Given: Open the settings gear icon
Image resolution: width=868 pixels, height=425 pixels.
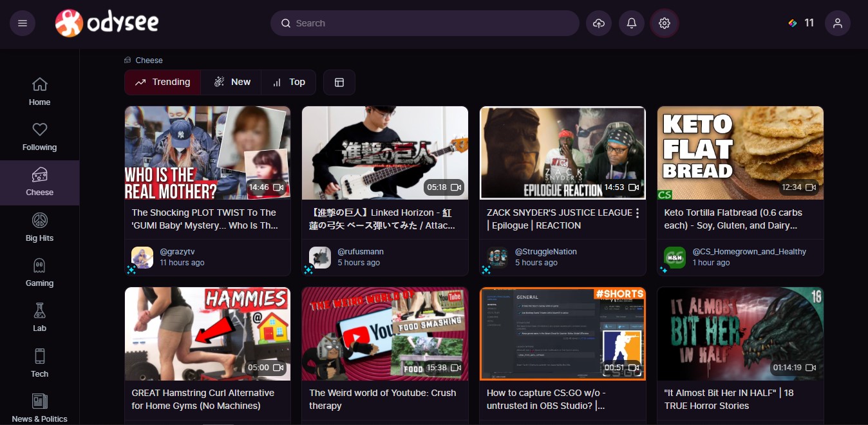Looking at the screenshot, I should (x=665, y=23).
